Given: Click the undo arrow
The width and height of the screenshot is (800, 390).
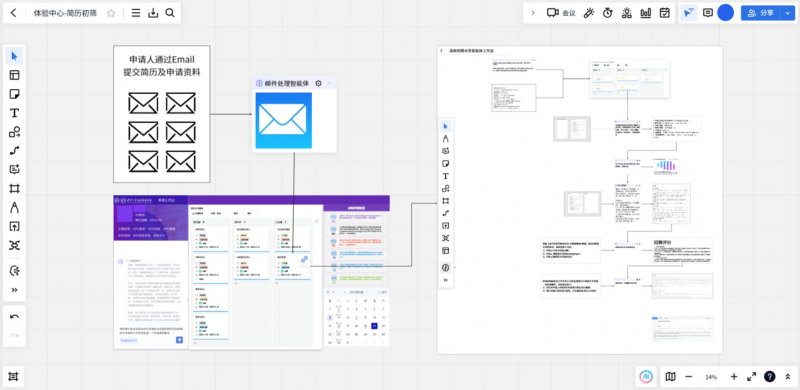Looking at the screenshot, I should 14,316.
